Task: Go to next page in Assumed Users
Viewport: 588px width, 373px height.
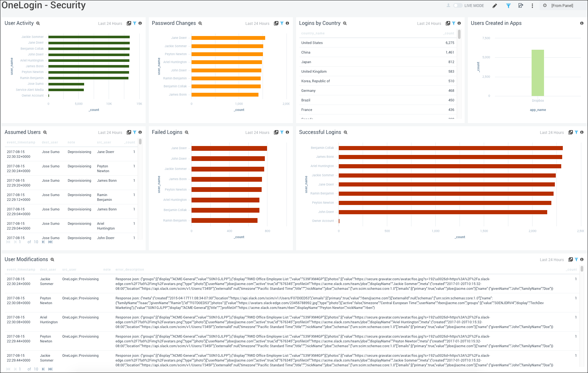Action: coord(43,242)
